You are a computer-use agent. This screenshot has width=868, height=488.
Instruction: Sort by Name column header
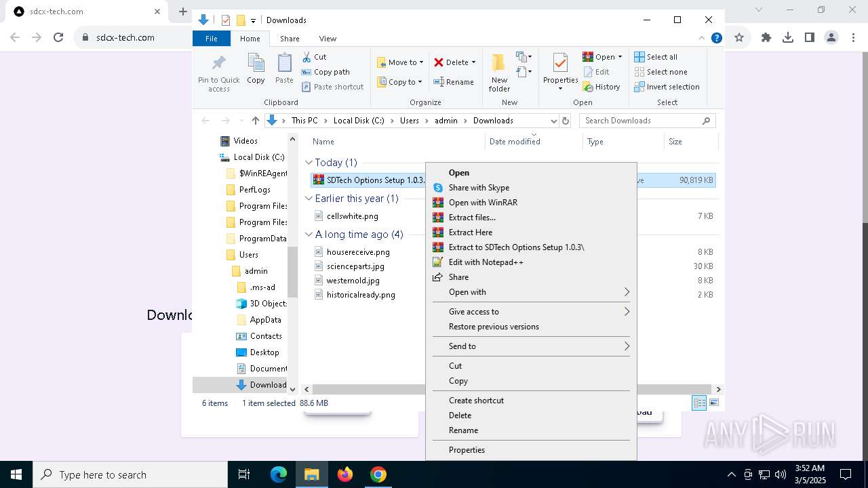coord(323,142)
